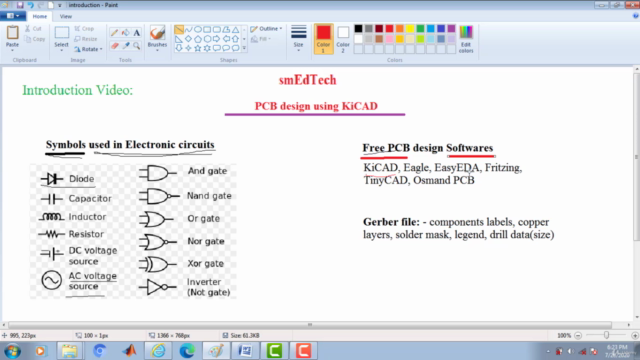This screenshot has height=360, width=640.
Task: Open File Explorer from taskbar
Action: [69, 351]
